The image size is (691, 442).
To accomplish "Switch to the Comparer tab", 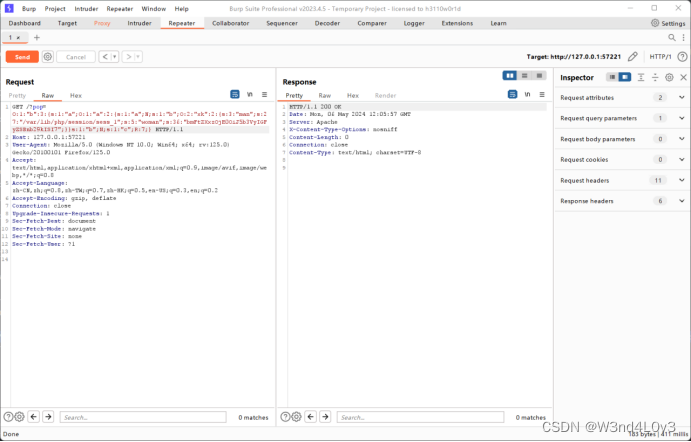I will [372, 23].
